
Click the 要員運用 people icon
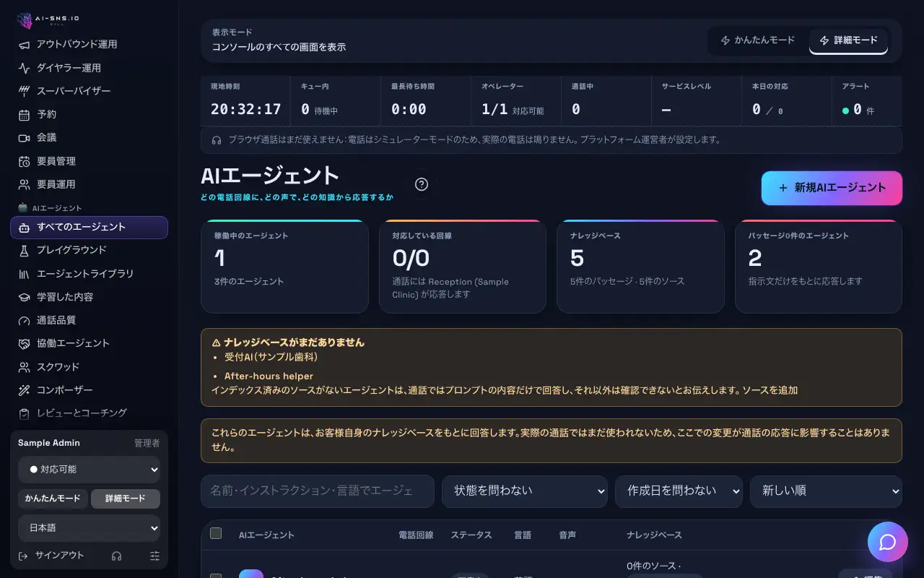pos(24,184)
